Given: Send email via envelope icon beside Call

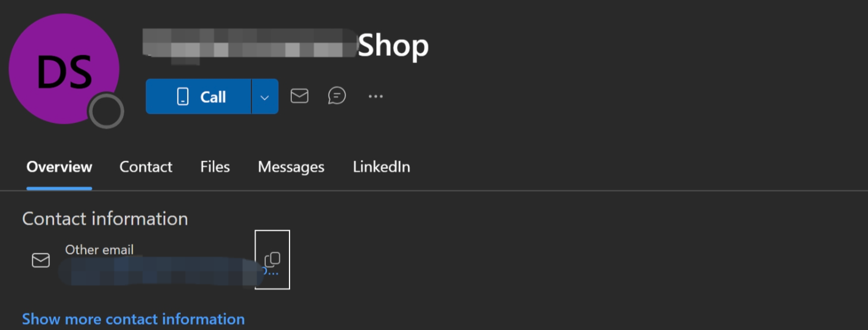Looking at the screenshot, I should tap(299, 96).
